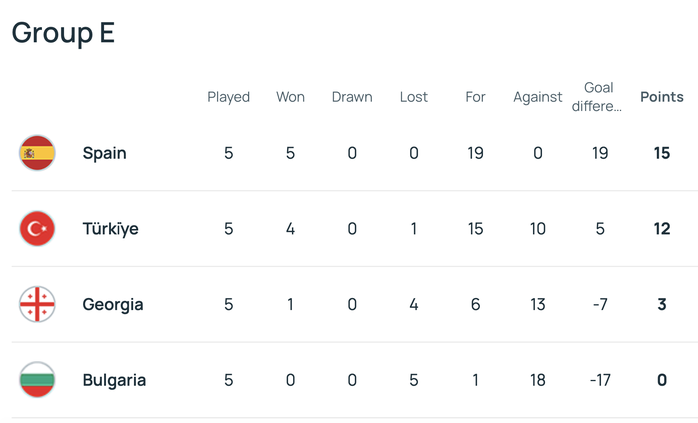Click the Group E heading
This screenshot has width=698, height=423.
(x=63, y=33)
